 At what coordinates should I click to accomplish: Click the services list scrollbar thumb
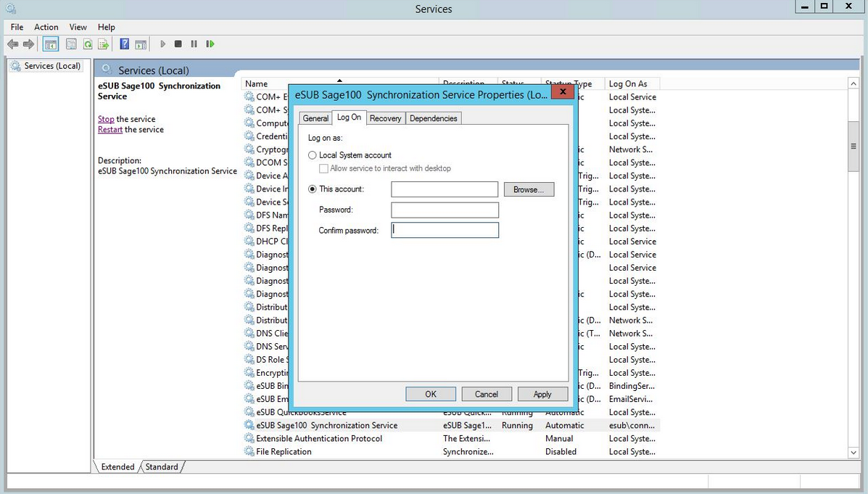pyautogui.click(x=853, y=147)
